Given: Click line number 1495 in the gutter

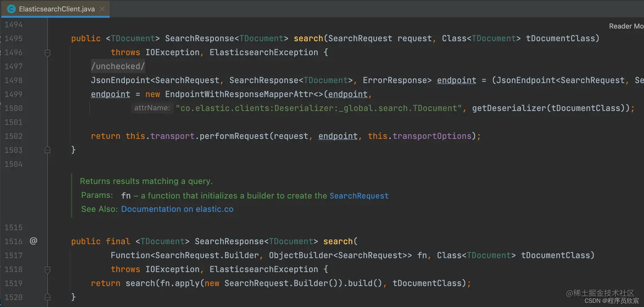Looking at the screenshot, I should pos(13,38).
